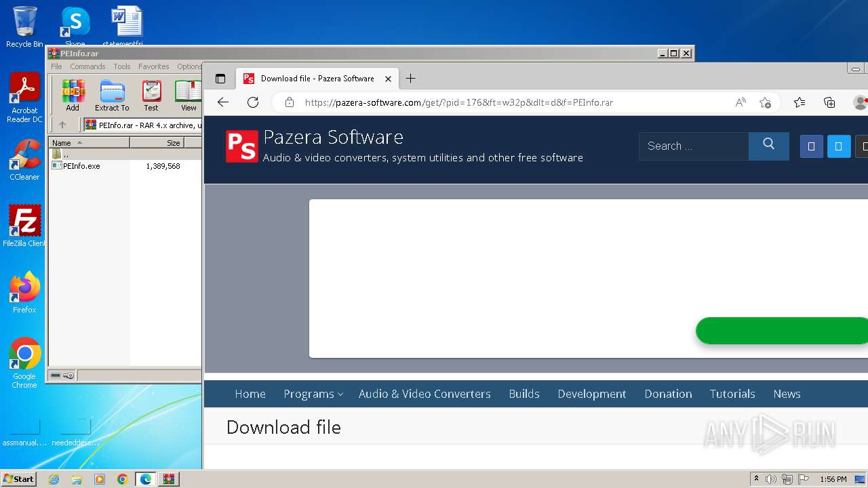This screenshot has width=868, height=488.
Task: Click the site Search field
Action: pyautogui.click(x=694, y=146)
